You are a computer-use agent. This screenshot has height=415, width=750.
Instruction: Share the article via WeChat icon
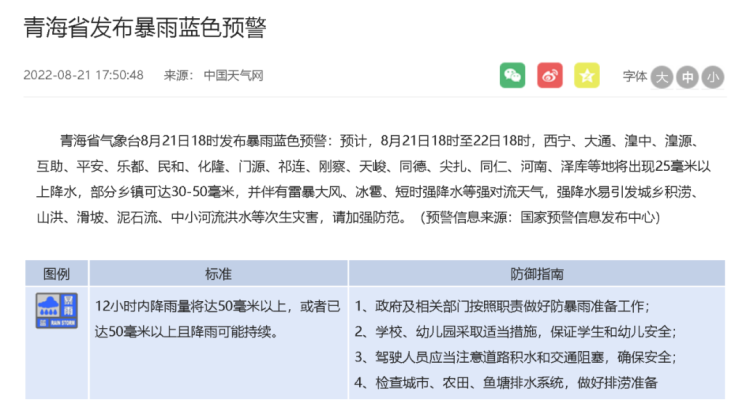click(512, 75)
